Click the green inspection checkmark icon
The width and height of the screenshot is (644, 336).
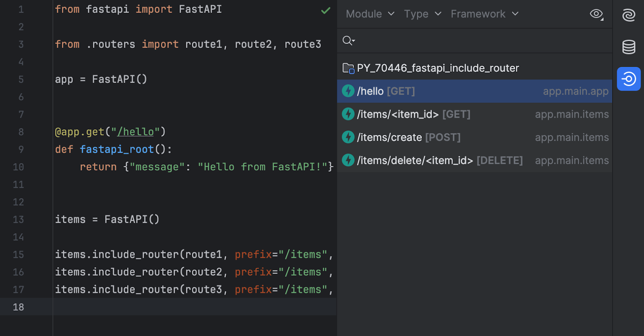click(x=326, y=10)
